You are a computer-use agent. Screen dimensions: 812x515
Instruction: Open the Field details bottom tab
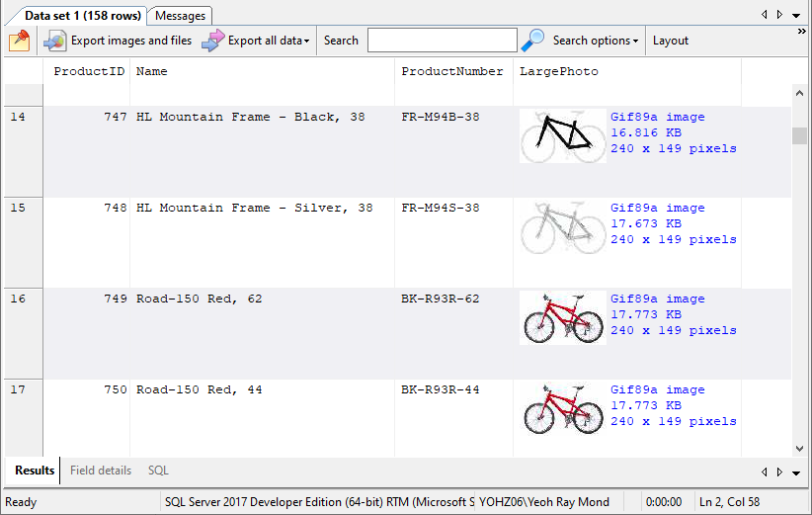point(101,471)
